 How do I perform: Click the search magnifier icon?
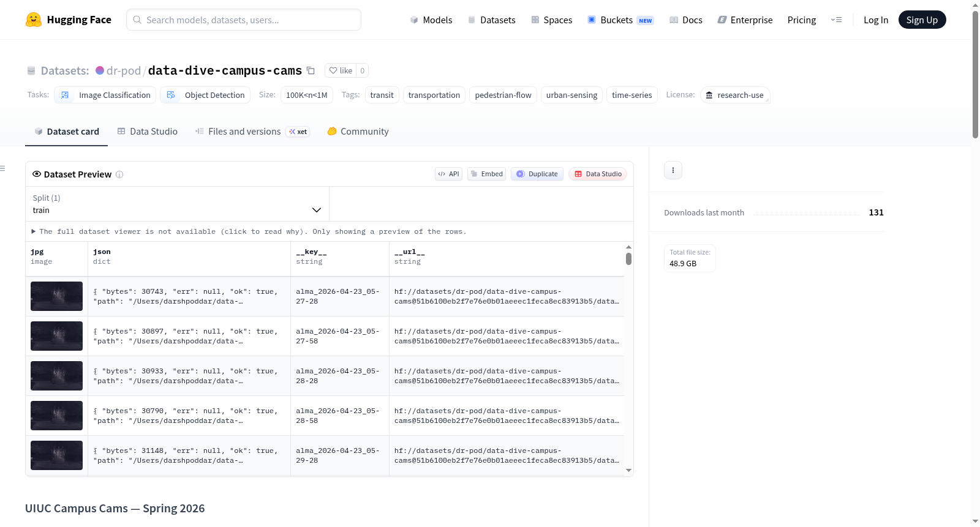tap(137, 20)
